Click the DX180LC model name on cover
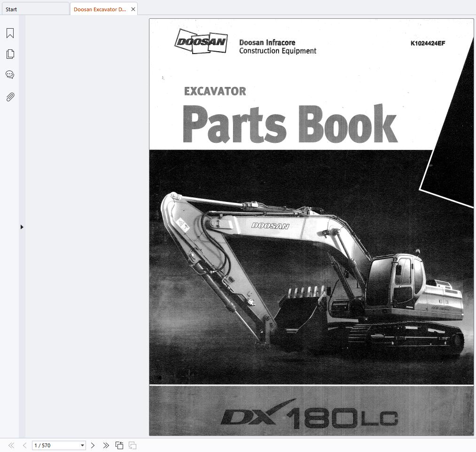 coord(309,415)
